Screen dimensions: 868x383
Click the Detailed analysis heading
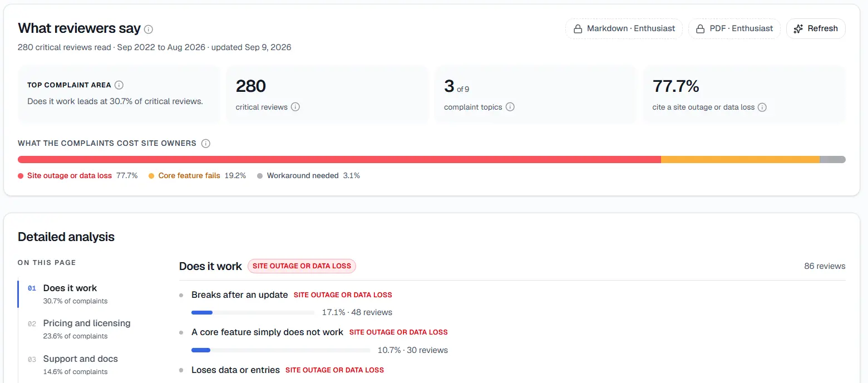[66, 237]
